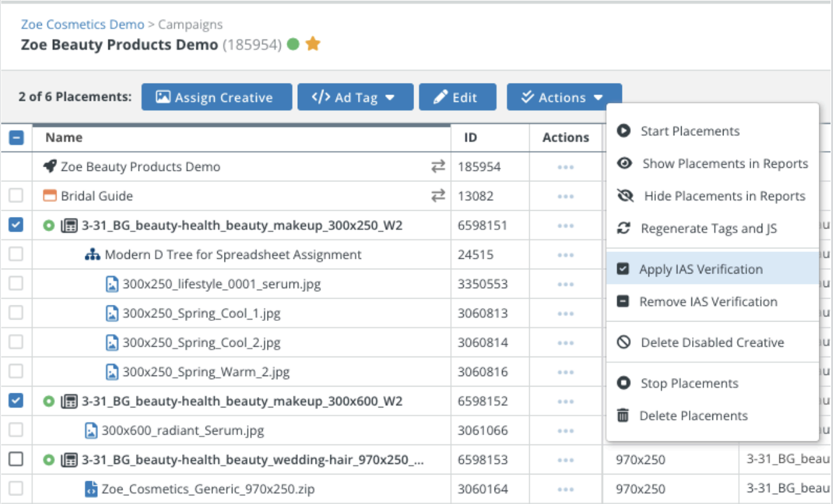Click the code file icon for Zoe_Cosmetics_Generic_970x250.zip
The height and width of the screenshot is (504, 833).
point(91,489)
